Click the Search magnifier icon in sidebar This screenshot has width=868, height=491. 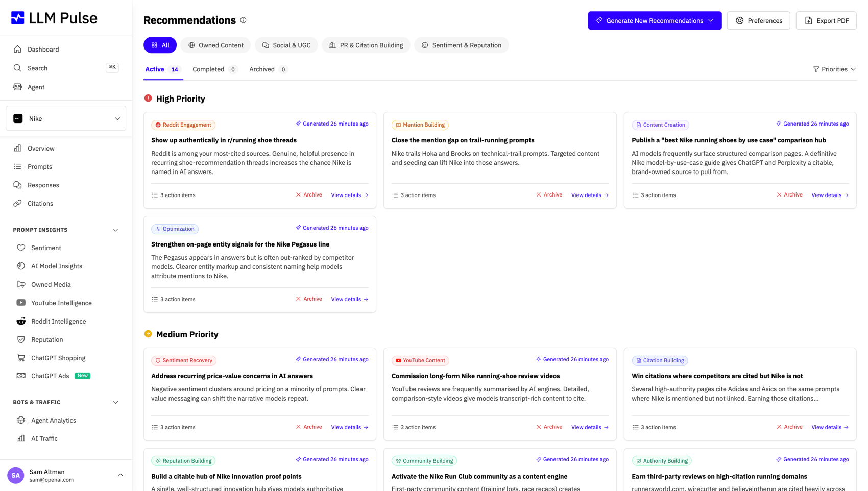pyautogui.click(x=17, y=68)
